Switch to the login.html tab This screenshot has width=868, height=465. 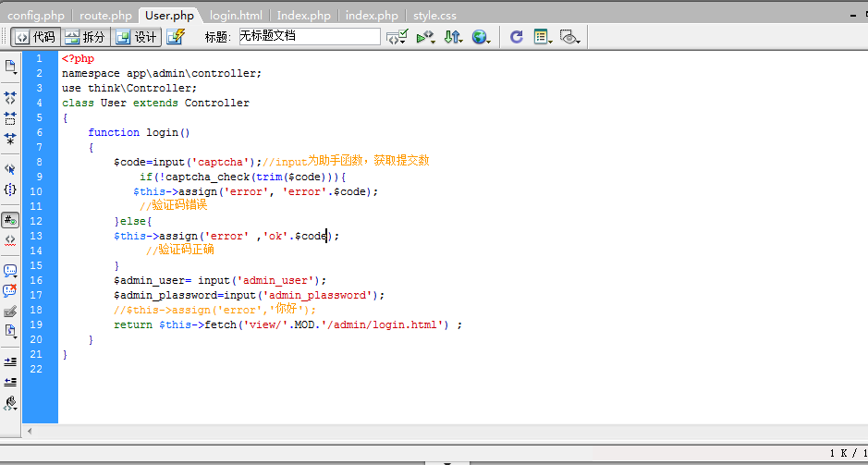pyautogui.click(x=235, y=16)
